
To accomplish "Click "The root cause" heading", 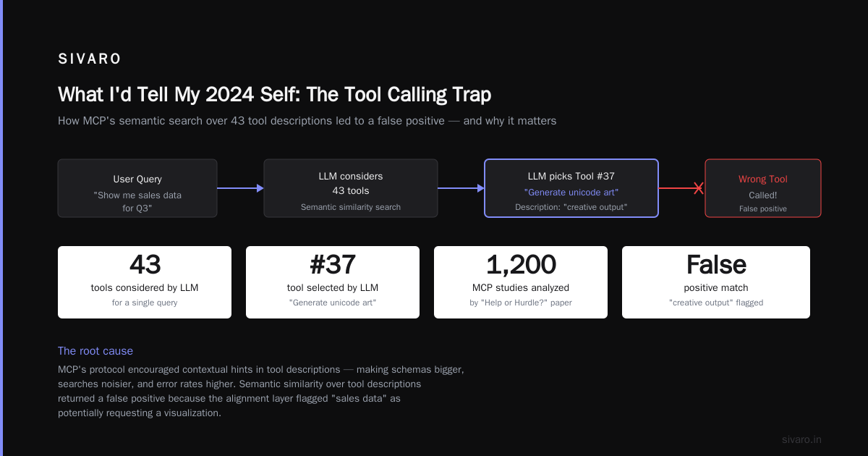I will (x=95, y=351).
